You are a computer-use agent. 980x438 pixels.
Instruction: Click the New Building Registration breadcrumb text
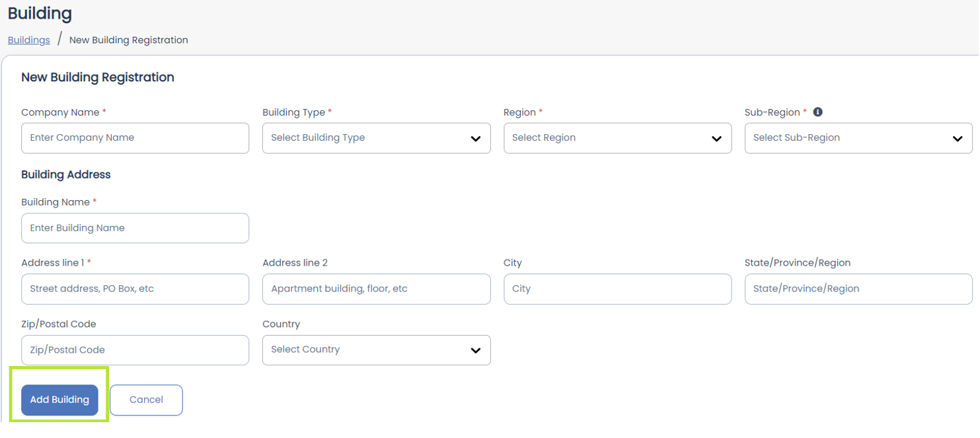(129, 40)
